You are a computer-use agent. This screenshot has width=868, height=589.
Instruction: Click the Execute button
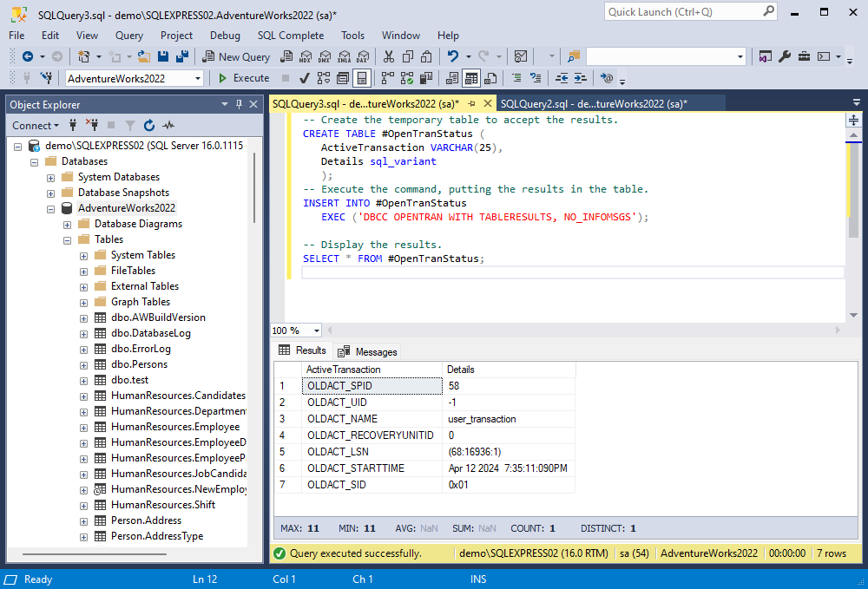244,78
